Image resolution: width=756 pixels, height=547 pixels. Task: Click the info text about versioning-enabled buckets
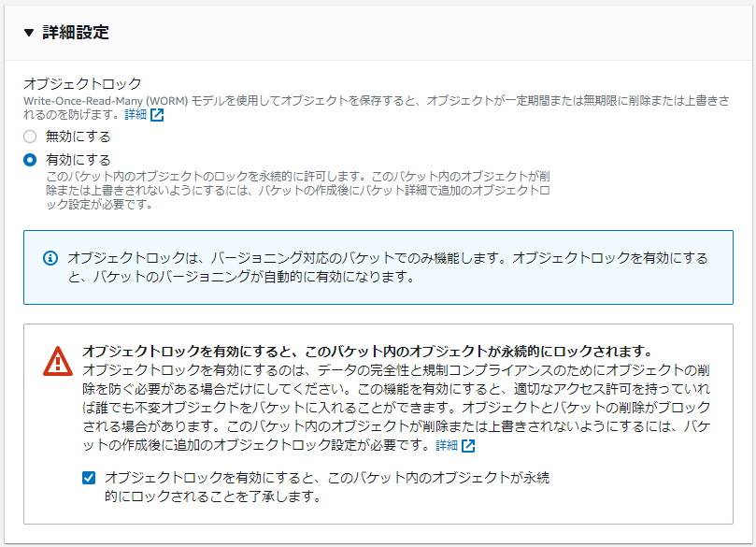click(388, 267)
